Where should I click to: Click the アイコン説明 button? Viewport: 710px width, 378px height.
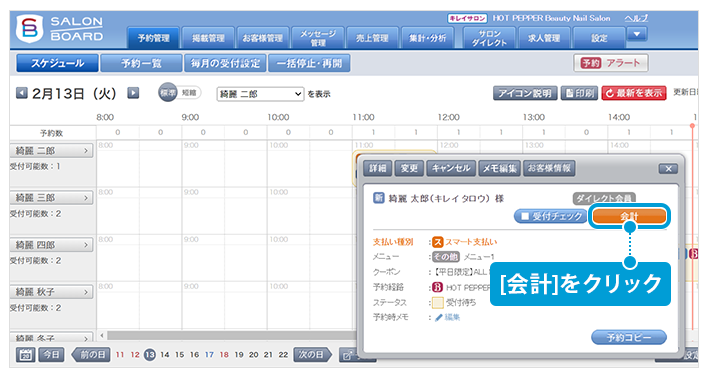525,93
